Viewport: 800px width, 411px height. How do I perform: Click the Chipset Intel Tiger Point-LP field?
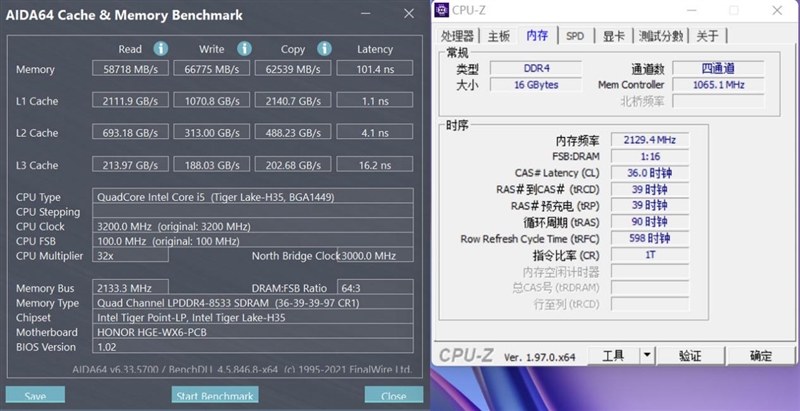(x=253, y=317)
